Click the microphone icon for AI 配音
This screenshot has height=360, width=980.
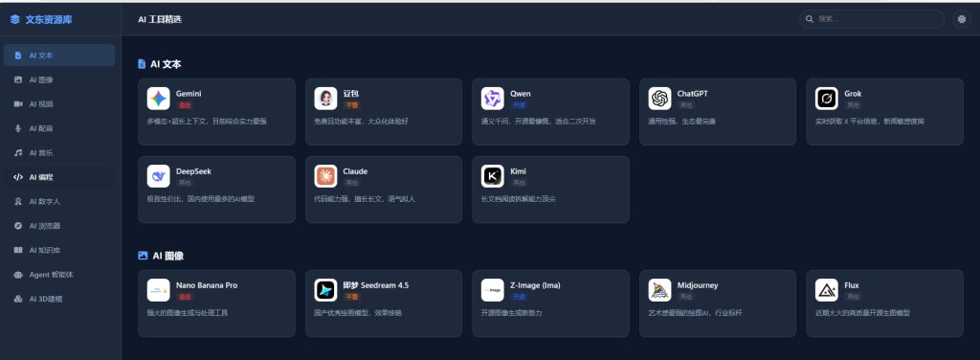click(x=18, y=128)
